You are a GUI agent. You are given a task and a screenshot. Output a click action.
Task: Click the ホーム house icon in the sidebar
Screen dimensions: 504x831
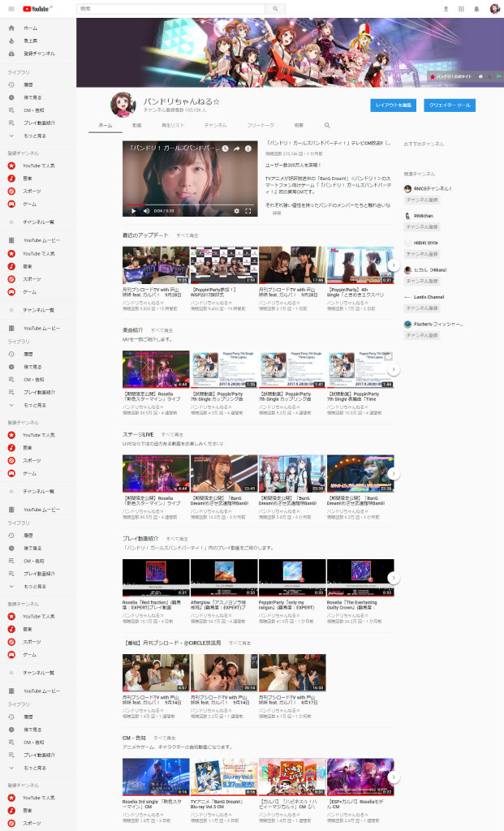click(11, 28)
